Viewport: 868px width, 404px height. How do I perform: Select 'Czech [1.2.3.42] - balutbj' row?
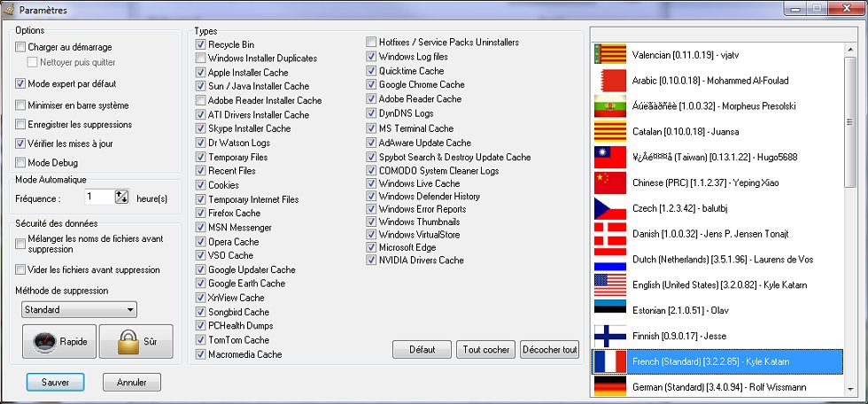(717, 208)
